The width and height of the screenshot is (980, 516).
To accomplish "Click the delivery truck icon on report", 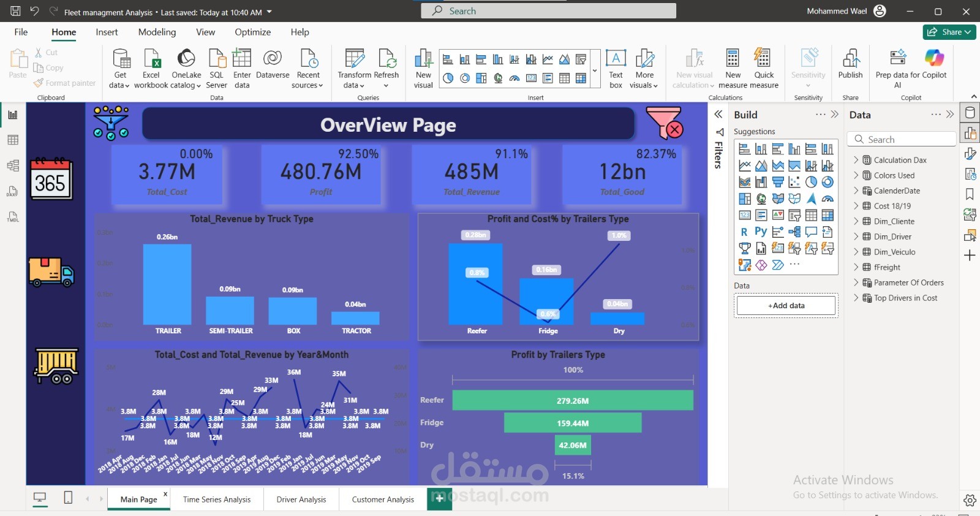I will pyautogui.click(x=51, y=271).
